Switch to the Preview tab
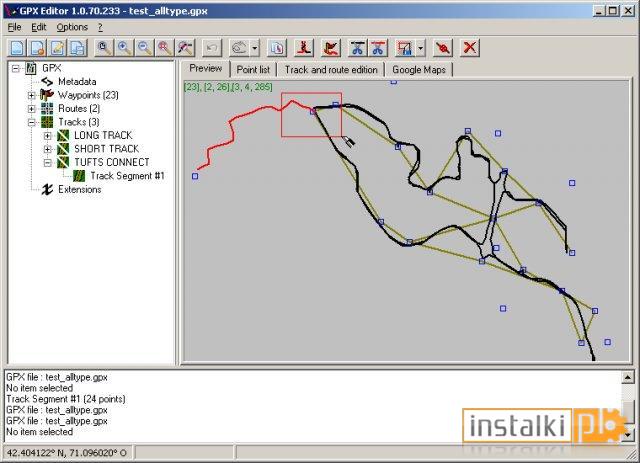 (205, 68)
